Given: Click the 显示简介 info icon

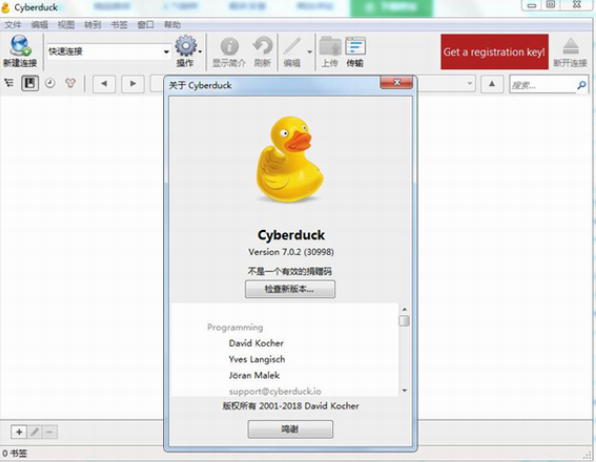Looking at the screenshot, I should click(230, 46).
